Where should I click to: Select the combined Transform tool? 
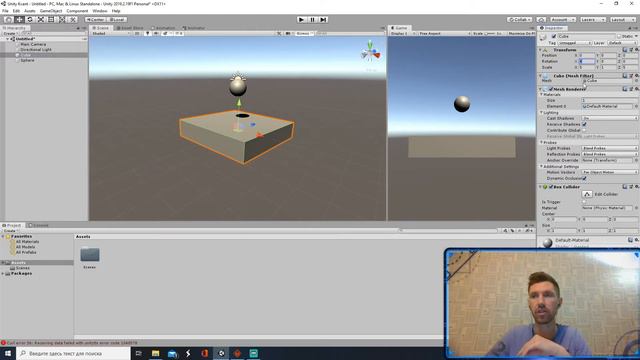pyautogui.click(x=62, y=19)
